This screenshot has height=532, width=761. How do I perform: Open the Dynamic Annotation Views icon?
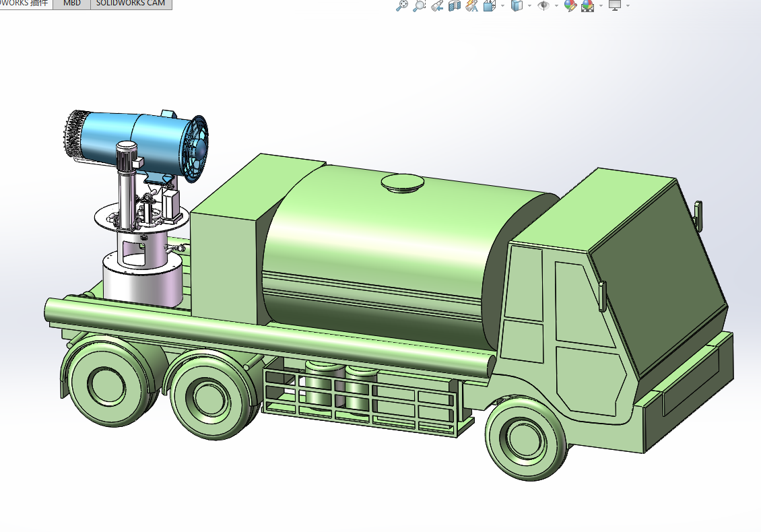(x=471, y=5)
